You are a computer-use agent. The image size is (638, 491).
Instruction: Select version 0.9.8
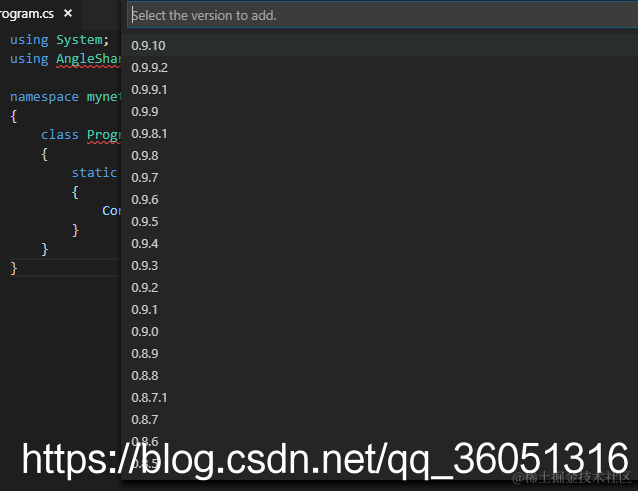coord(380,155)
